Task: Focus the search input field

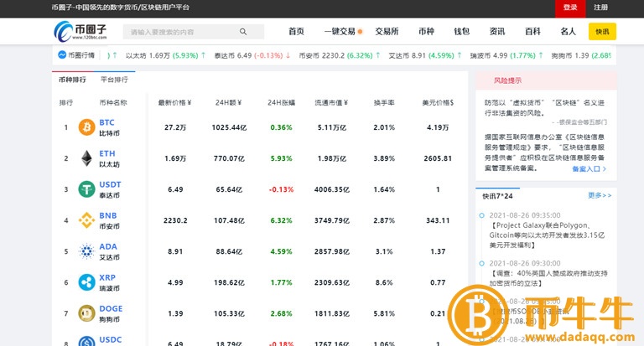Action: click(x=194, y=32)
